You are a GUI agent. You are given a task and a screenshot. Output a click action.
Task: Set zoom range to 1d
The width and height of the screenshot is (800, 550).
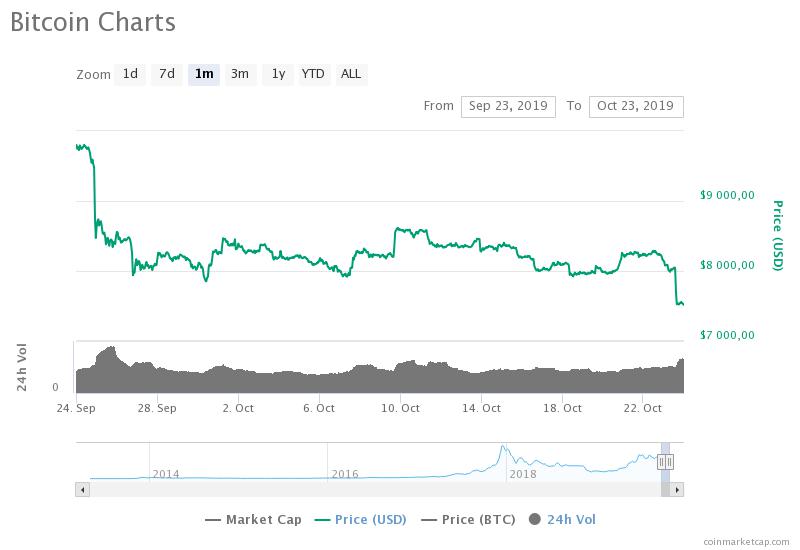click(130, 74)
